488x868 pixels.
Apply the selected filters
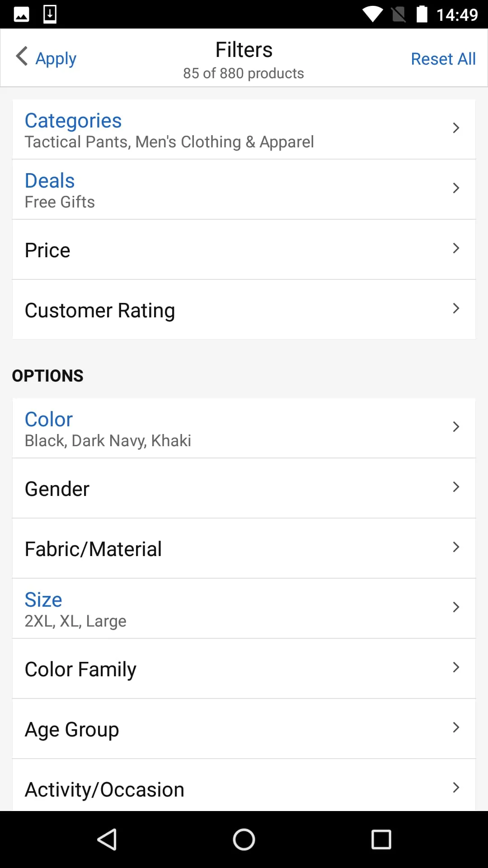(56, 58)
